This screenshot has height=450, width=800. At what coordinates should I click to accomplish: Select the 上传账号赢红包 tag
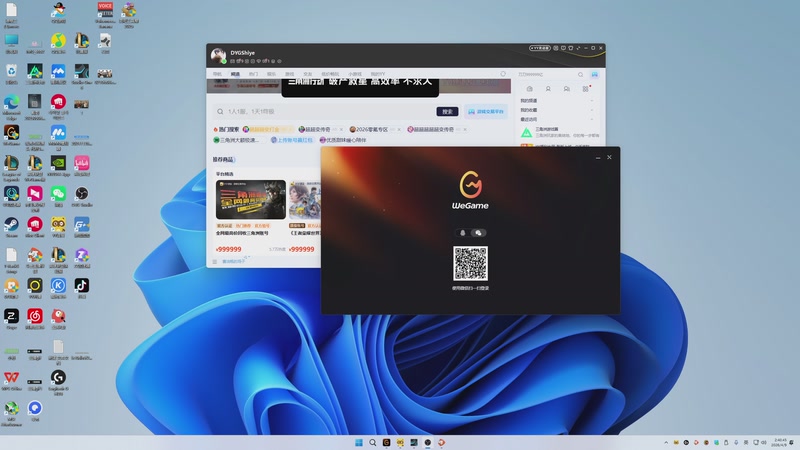pos(292,140)
